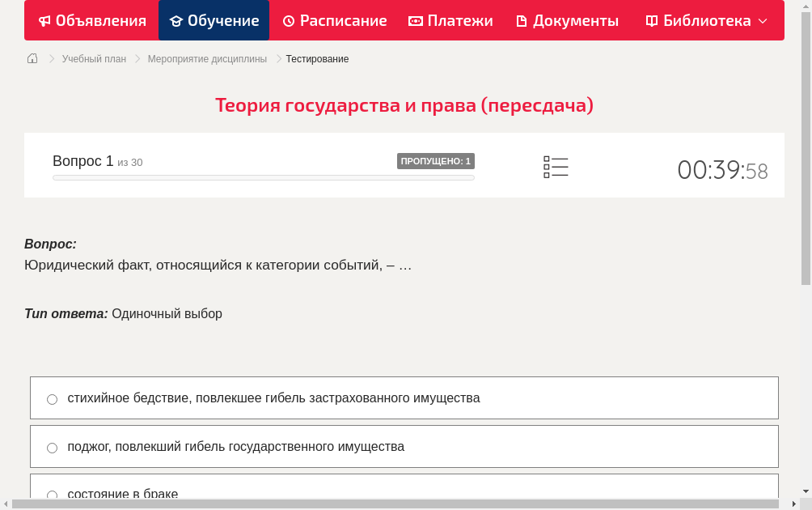Click the question progress bar
The width and height of the screenshot is (812, 510).
tap(264, 177)
